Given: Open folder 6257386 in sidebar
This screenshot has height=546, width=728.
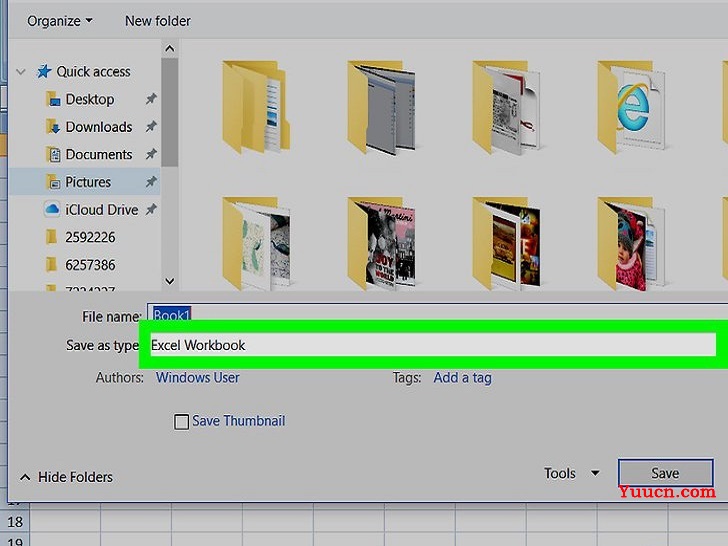Looking at the screenshot, I should (x=90, y=265).
